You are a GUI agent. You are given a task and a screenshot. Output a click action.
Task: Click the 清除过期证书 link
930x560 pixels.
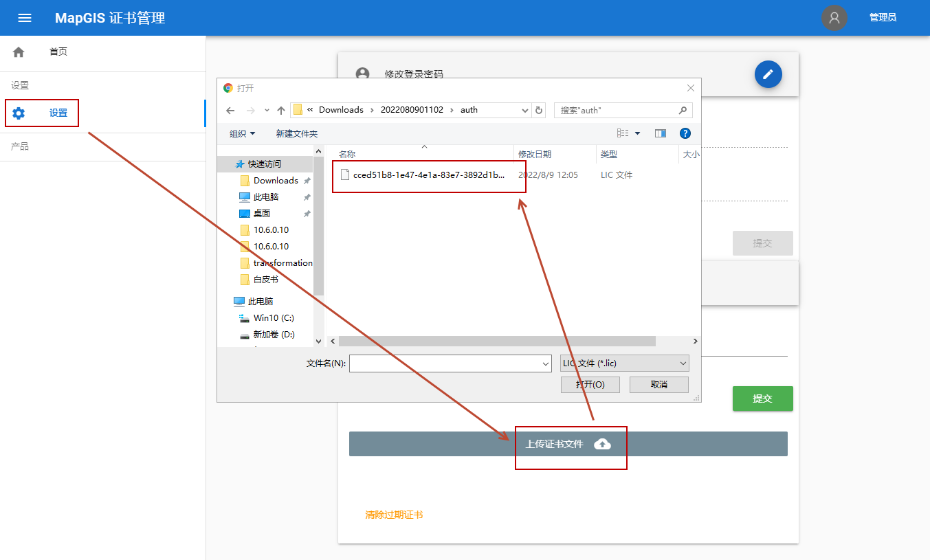394,515
